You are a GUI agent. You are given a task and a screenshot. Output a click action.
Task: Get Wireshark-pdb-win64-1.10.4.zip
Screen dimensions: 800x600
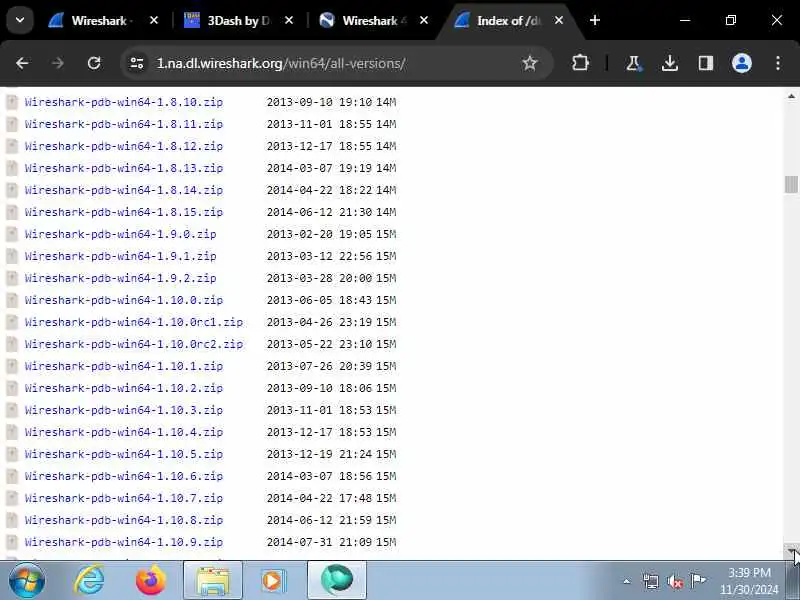pos(124,432)
